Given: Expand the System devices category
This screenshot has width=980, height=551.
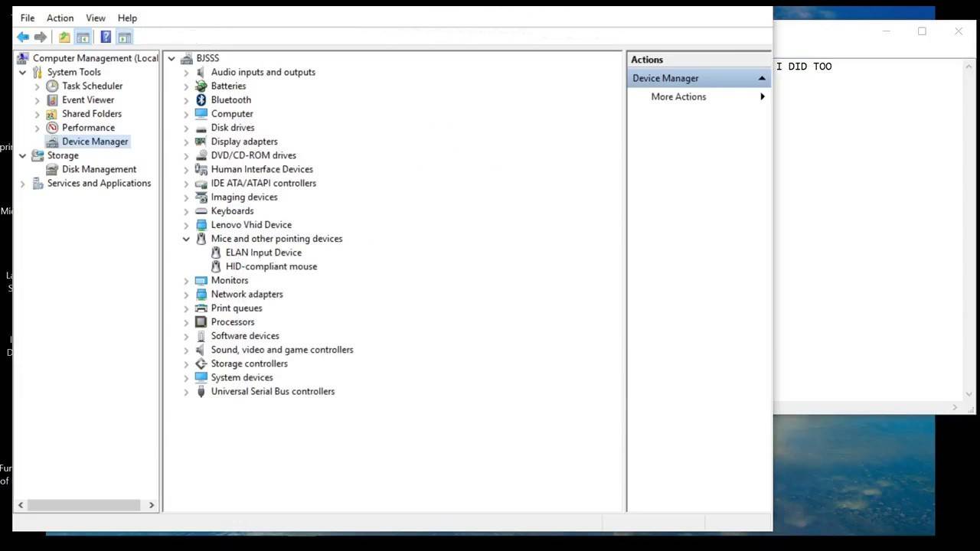Looking at the screenshot, I should pyautogui.click(x=186, y=377).
